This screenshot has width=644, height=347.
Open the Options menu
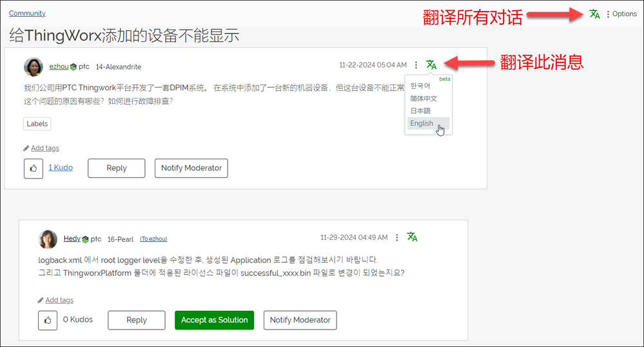tap(621, 14)
